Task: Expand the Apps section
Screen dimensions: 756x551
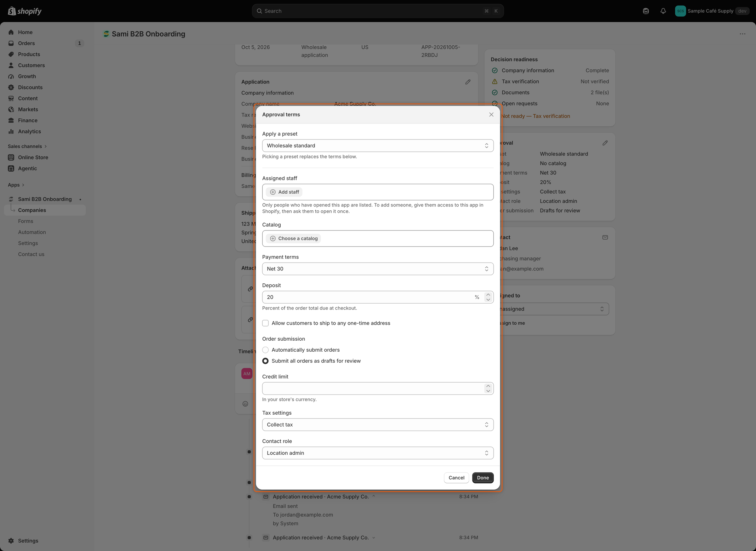Action: (16, 185)
